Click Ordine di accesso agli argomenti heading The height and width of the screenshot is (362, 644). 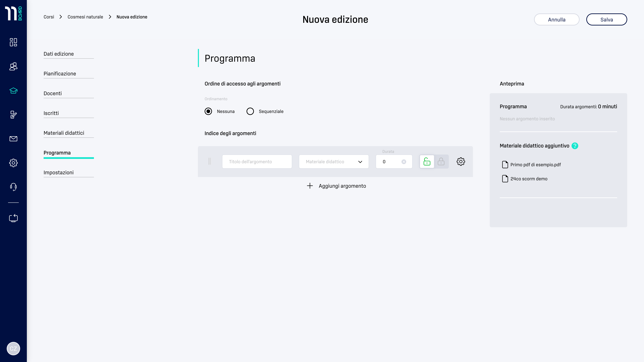(x=243, y=84)
